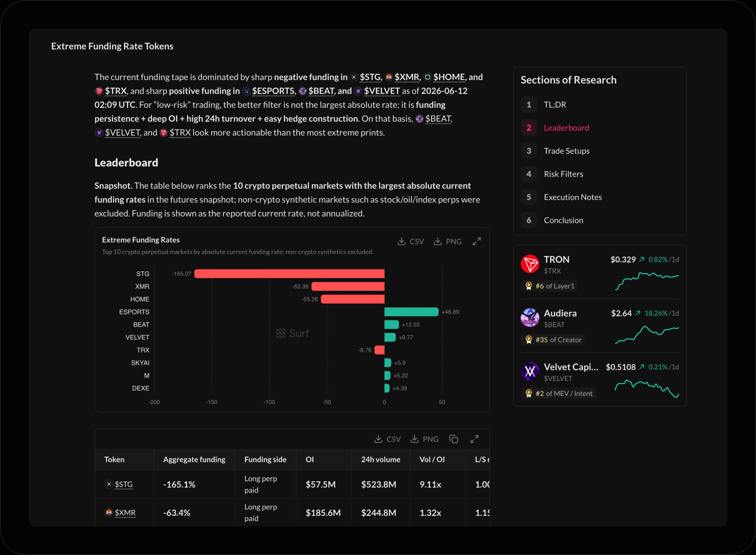The image size is (756, 555).
Task: Click the 24h volume column header
Action: (381, 460)
